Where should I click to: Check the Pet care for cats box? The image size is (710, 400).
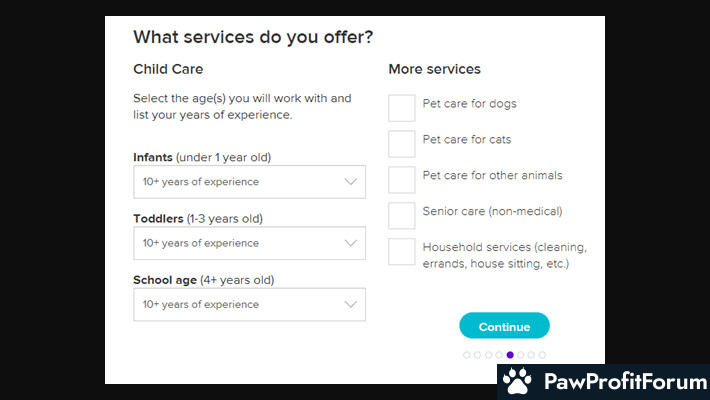(x=401, y=144)
